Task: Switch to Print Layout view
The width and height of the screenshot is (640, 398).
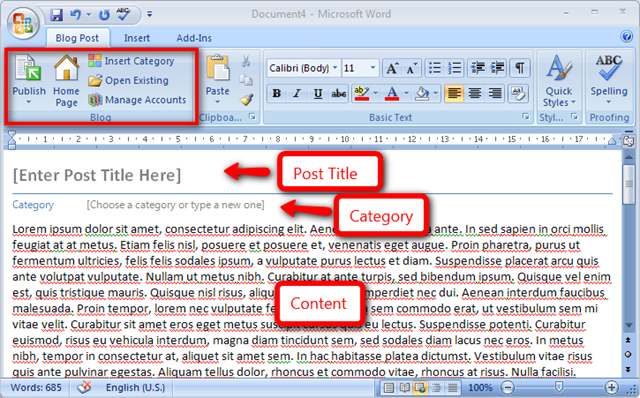Action: pos(389,387)
